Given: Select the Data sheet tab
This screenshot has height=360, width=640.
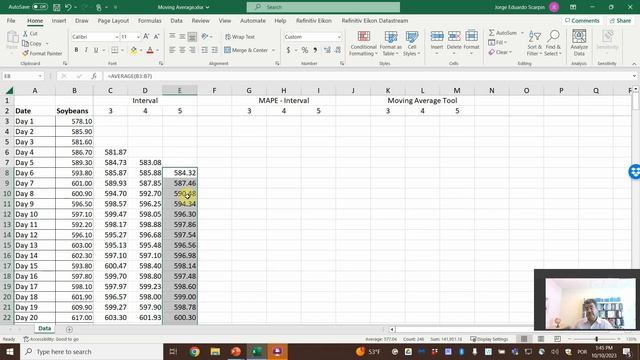Looking at the screenshot, I should pos(44,328).
